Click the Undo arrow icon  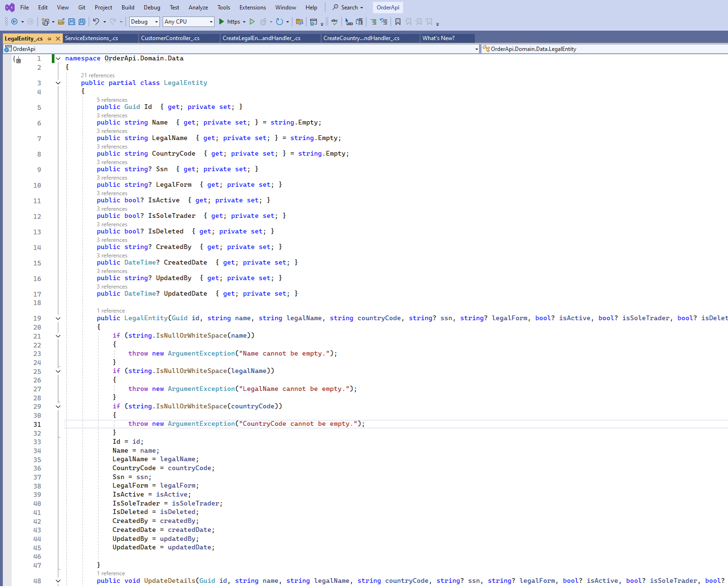coord(96,22)
